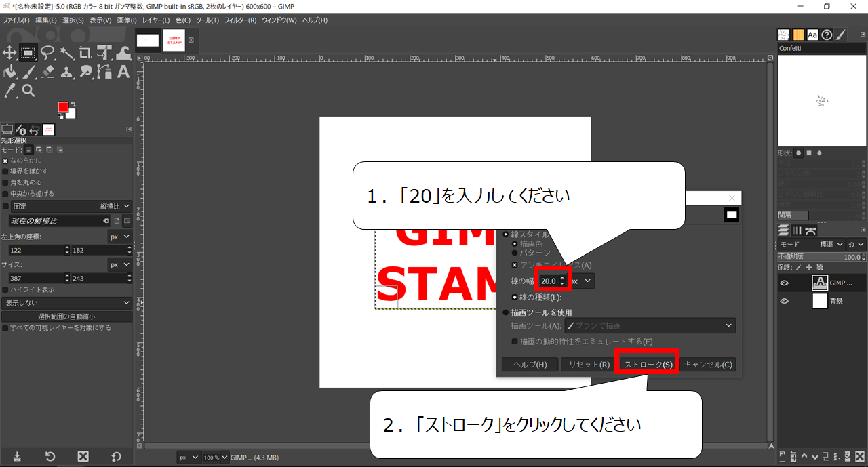The image size is (868, 467).
Task: Click the ヘルプ(H) button
Action: point(530,365)
